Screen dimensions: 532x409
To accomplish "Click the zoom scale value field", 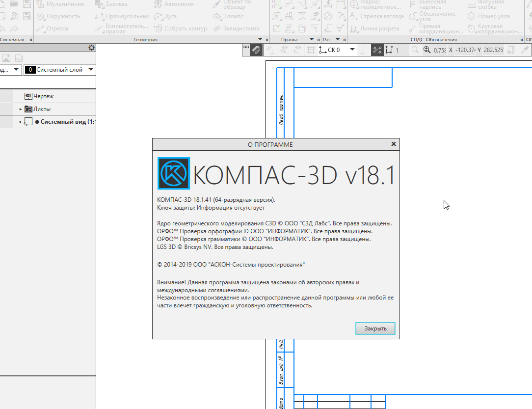I will pyautogui.click(x=440, y=50).
